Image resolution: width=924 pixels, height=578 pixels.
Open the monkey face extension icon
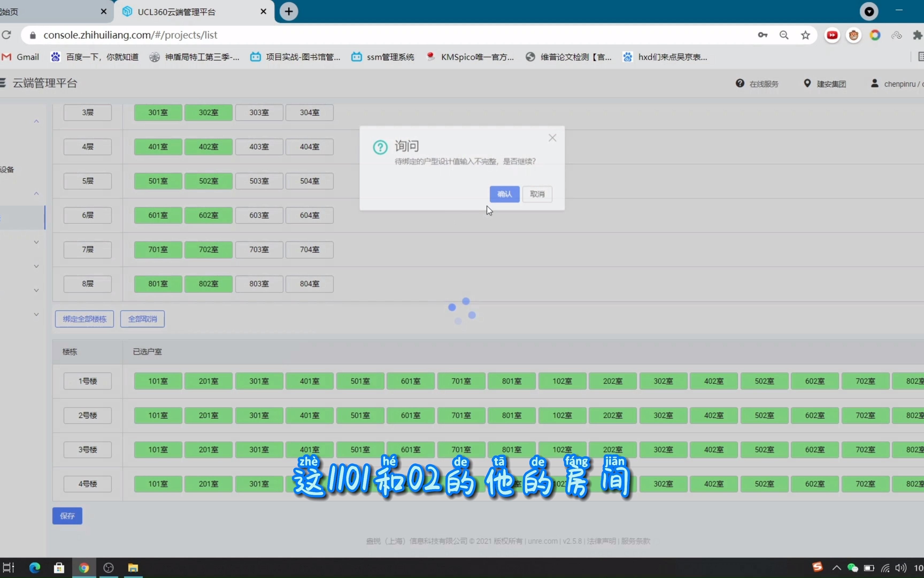coord(854,35)
